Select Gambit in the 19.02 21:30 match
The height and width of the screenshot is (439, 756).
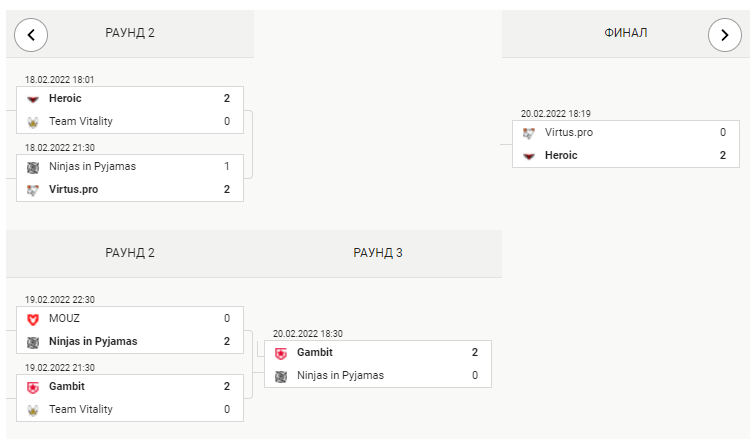pos(67,386)
